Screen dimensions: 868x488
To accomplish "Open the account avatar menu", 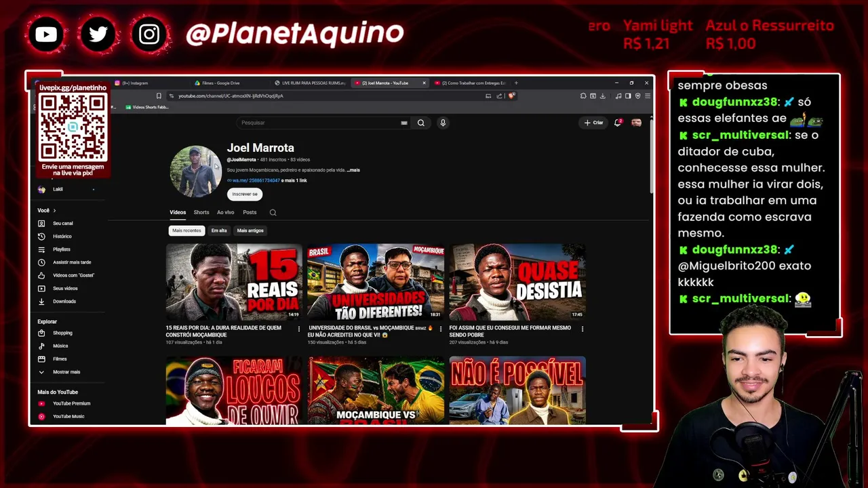I will coord(636,123).
